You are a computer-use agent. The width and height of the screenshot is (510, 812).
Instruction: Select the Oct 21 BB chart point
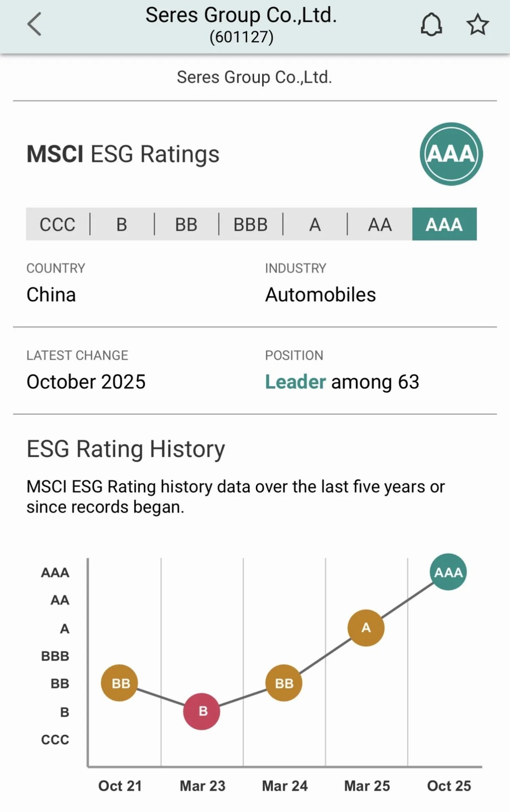tap(120, 683)
